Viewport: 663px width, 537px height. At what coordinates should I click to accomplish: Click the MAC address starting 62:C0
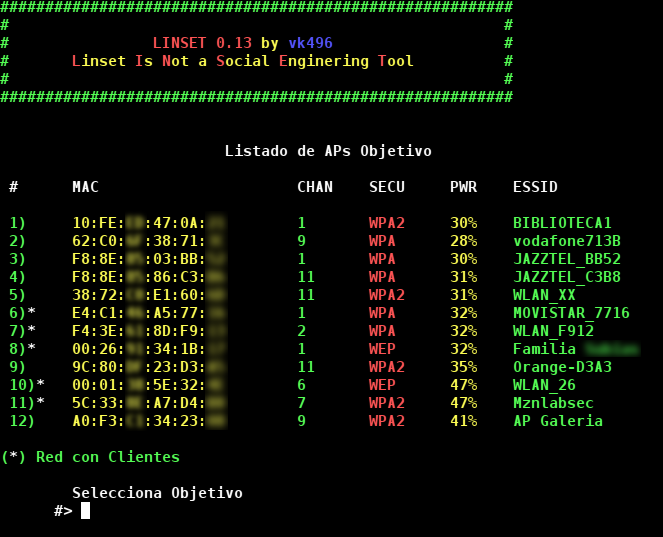tap(149, 241)
